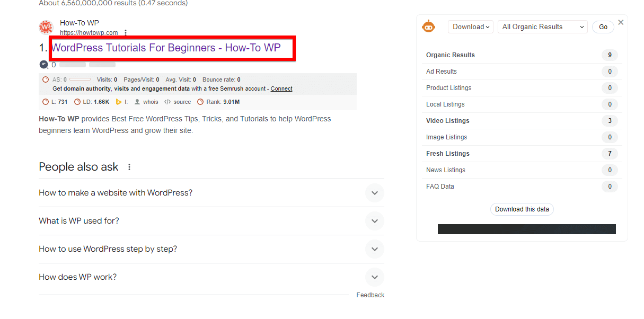Screen dimensions: 644x319
Task: Expand 'How does WP work?' question
Action: (374, 277)
